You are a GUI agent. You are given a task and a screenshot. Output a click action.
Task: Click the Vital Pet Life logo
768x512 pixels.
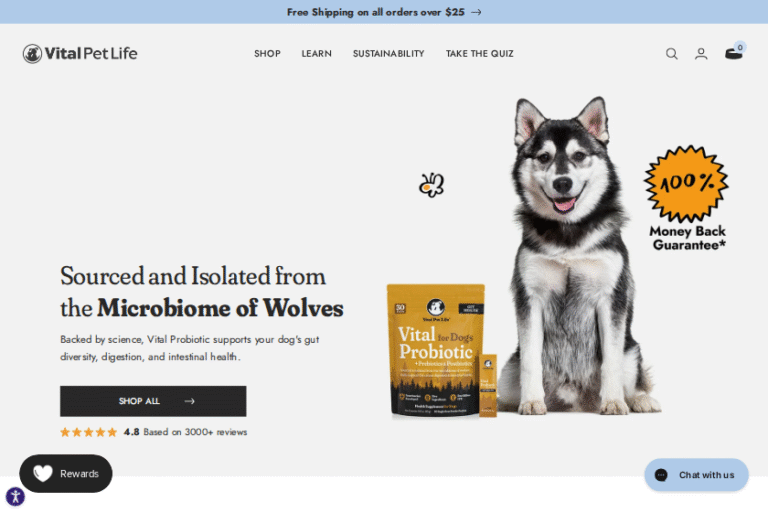(x=80, y=53)
